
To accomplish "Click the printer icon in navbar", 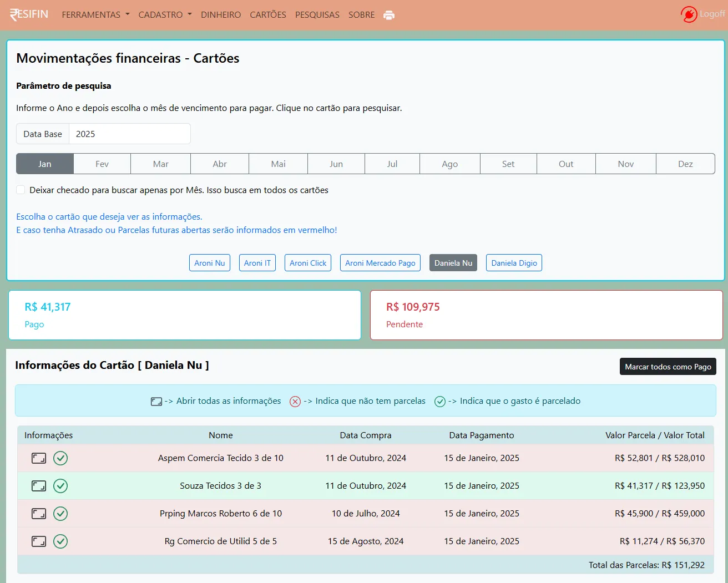I will [389, 15].
